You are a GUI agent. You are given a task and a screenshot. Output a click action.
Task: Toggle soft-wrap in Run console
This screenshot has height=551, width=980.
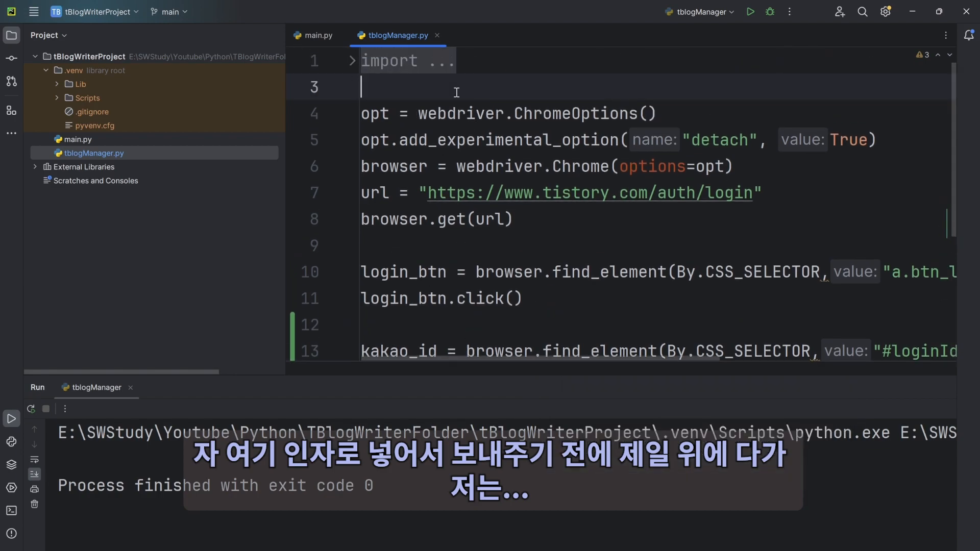(x=34, y=460)
